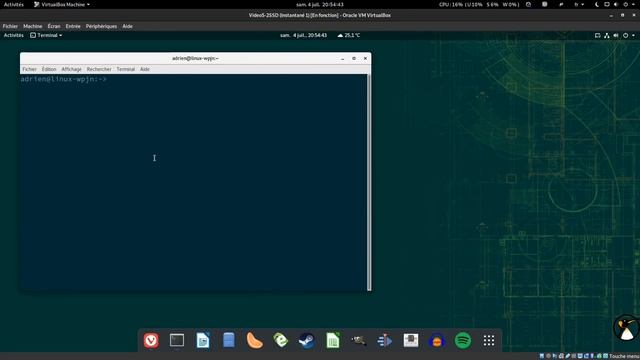Click the Touche menu status bar label
Viewport: 640px width, 360px height.
(624, 356)
